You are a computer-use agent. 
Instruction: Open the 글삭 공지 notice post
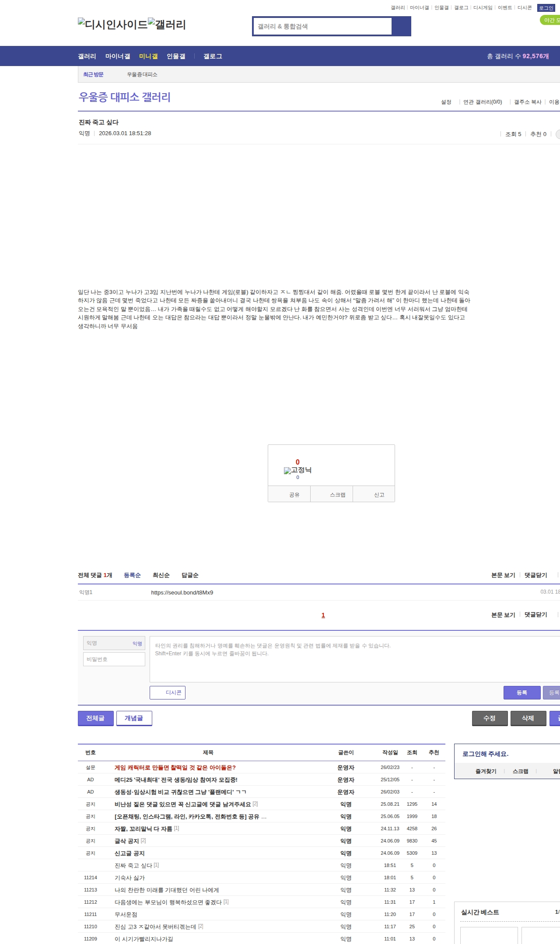coord(126,841)
